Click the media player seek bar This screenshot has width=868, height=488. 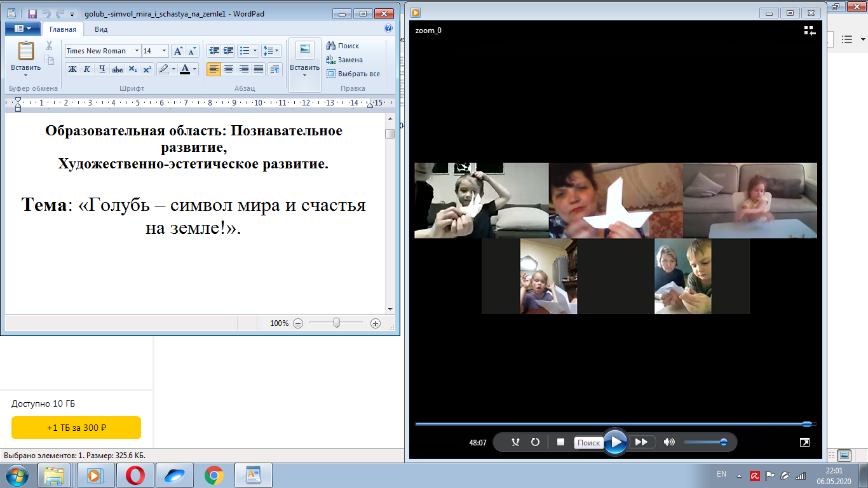coord(610,424)
